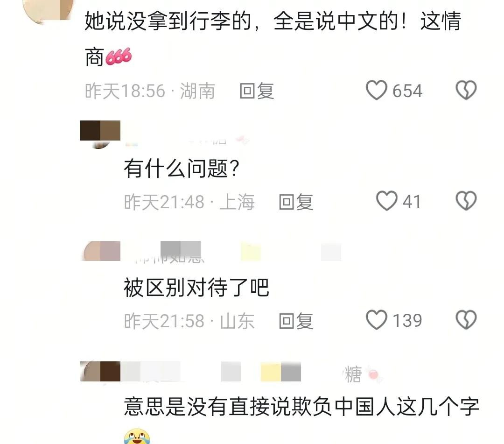
Task: Tap the 654 like count
Action: [407, 91]
